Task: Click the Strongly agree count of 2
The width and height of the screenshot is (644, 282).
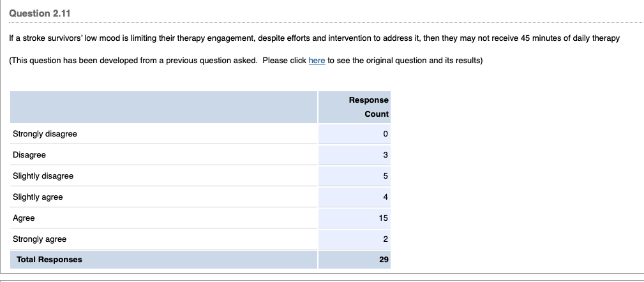Action: 386,239
